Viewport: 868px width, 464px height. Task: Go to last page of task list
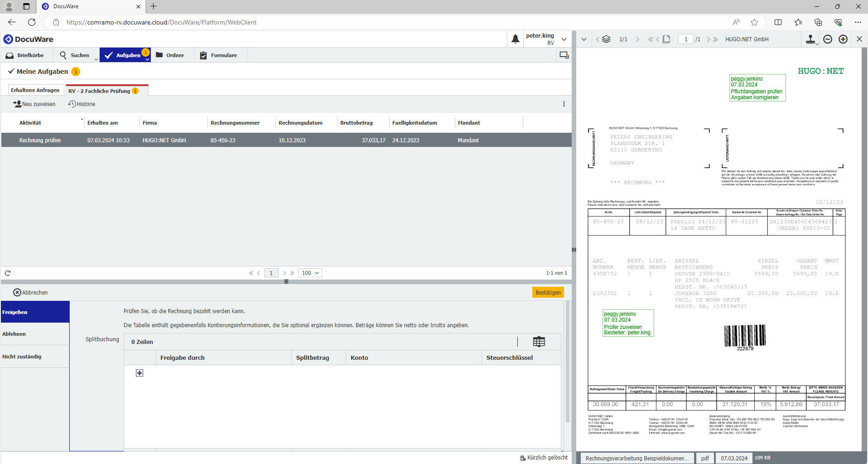click(292, 273)
